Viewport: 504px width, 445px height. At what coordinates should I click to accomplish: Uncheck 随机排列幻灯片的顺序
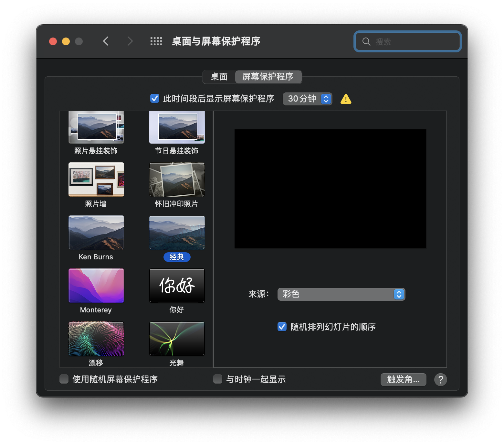pos(282,327)
